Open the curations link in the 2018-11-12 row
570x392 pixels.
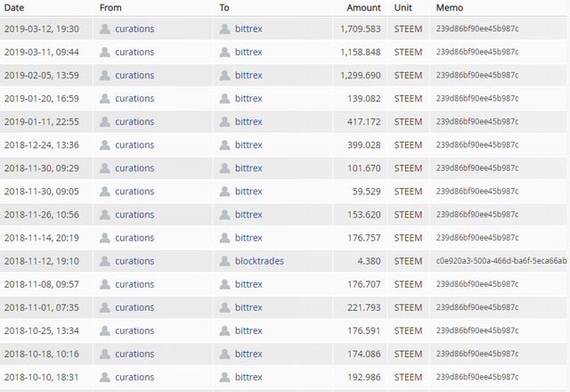pyautogui.click(x=134, y=261)
